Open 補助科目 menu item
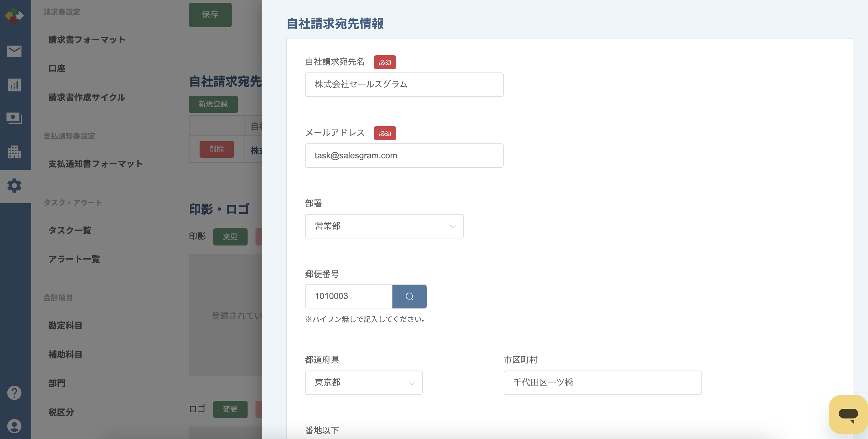Viewport: 868px width, 439px height. click(65, 354)
